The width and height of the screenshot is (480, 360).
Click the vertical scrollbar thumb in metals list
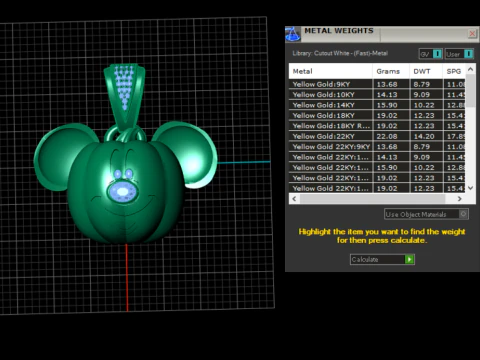[x=470, y=91]
